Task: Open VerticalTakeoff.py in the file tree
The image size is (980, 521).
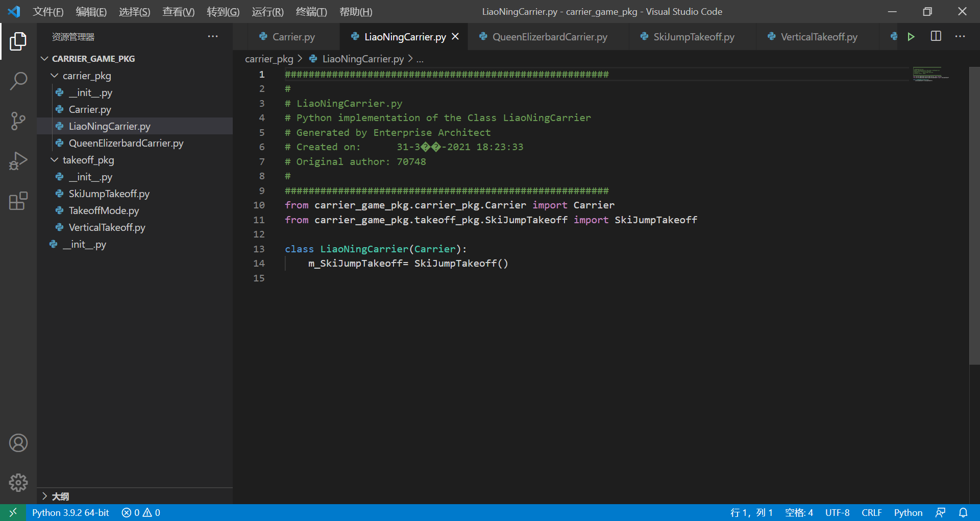Action: click(135, 227)
